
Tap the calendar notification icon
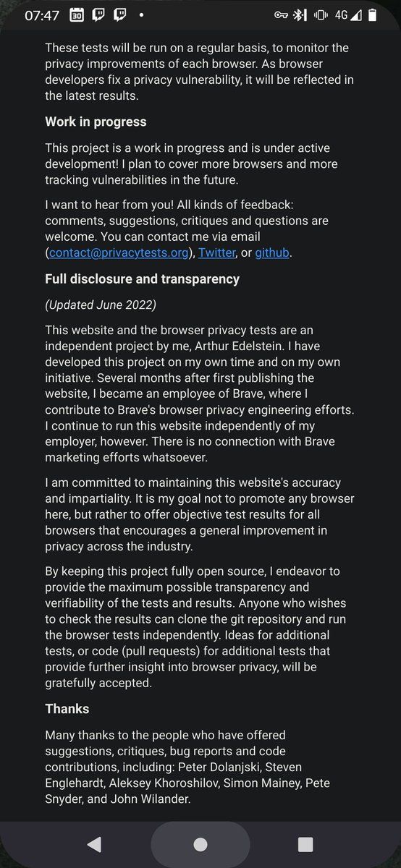tap(77, 14)
